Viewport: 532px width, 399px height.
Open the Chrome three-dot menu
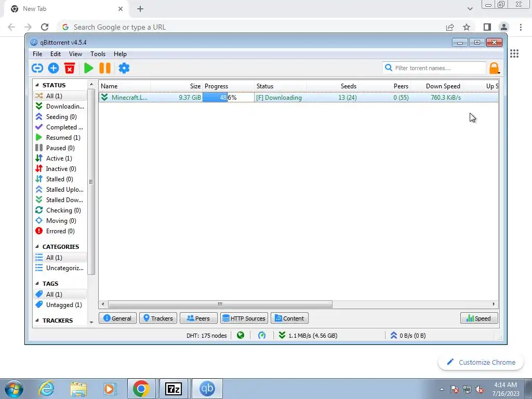click(x=521, y=27)
